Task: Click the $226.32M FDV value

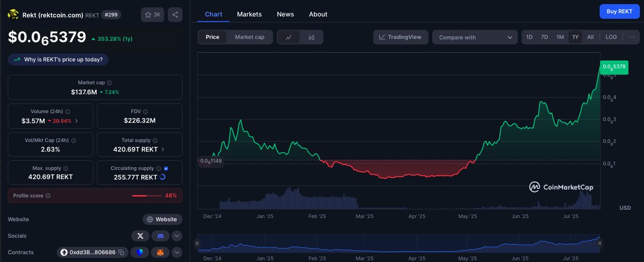Action: (140, 120)
